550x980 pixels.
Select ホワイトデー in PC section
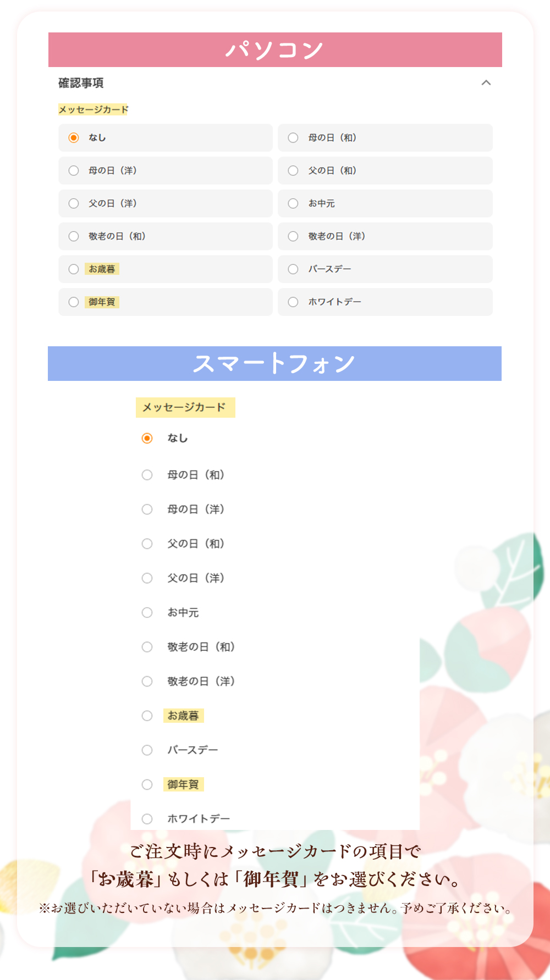click(x=293, y=302)
